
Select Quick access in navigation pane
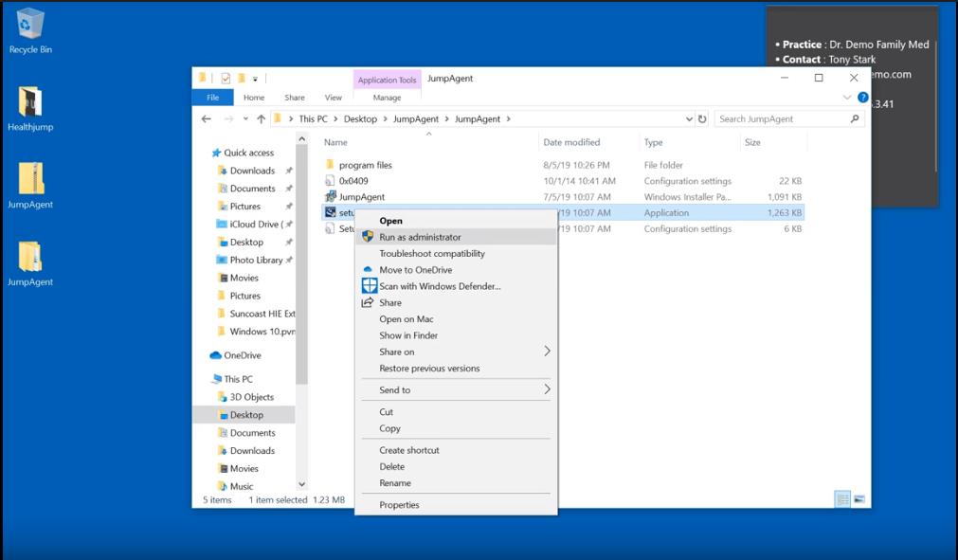pyautogui.click(x=248, y=153)
